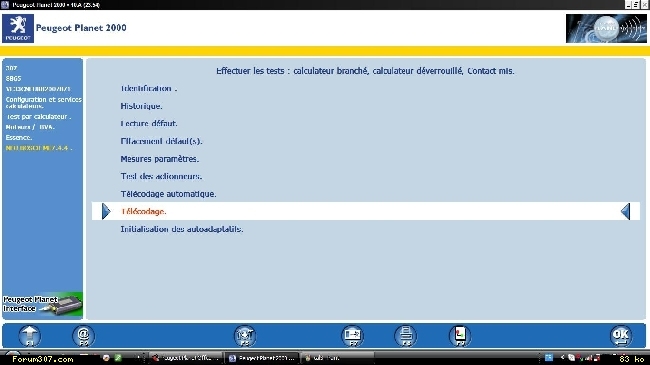Open Initialisation des autoadaptatifs

(182, 229)
